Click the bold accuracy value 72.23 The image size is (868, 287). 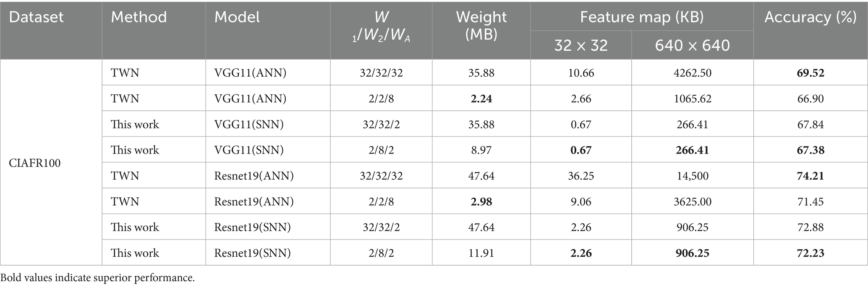point(810,253)
